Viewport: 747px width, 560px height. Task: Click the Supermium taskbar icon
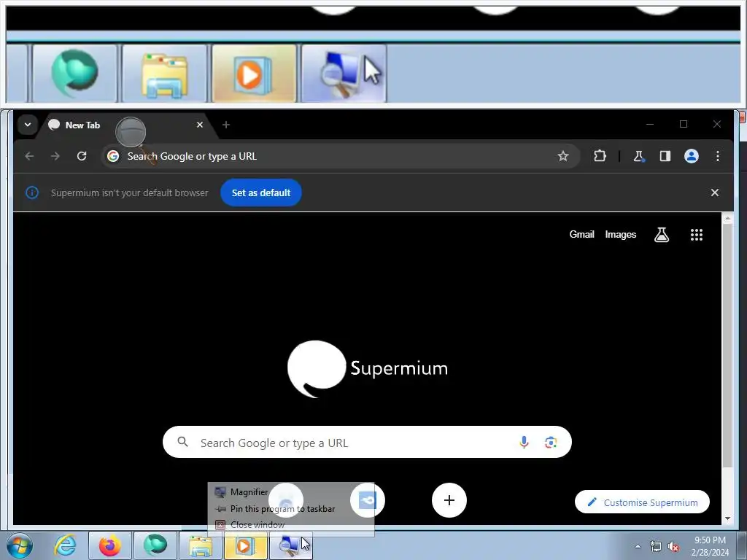pyautogui.click(x=155, y=545)
